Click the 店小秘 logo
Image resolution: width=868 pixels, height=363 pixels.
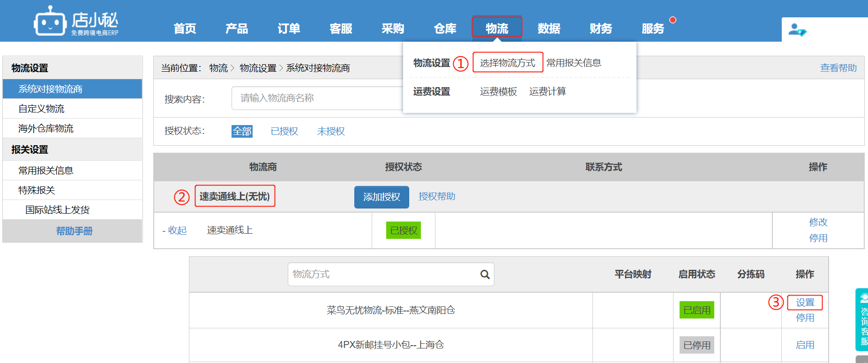[x=76, y=21]
